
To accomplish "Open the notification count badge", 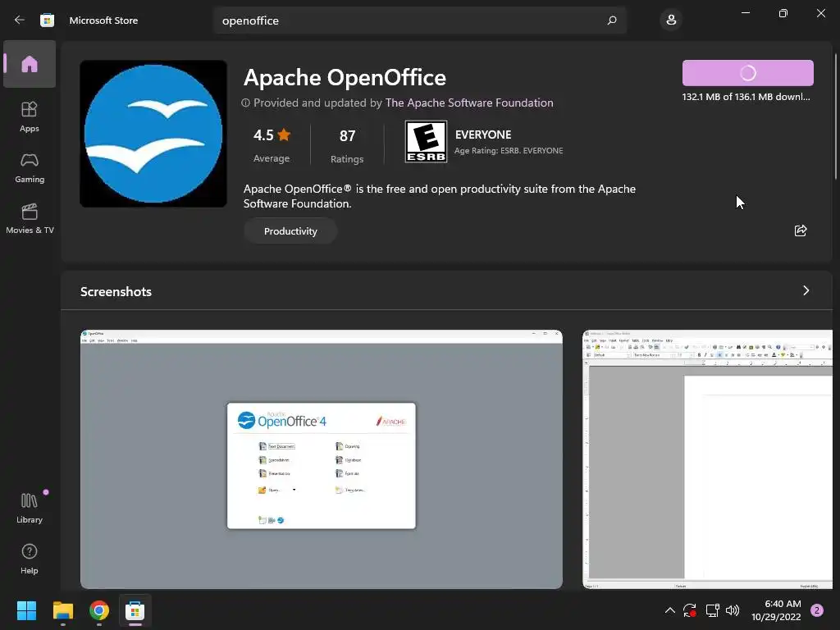I will pos(817,610).
